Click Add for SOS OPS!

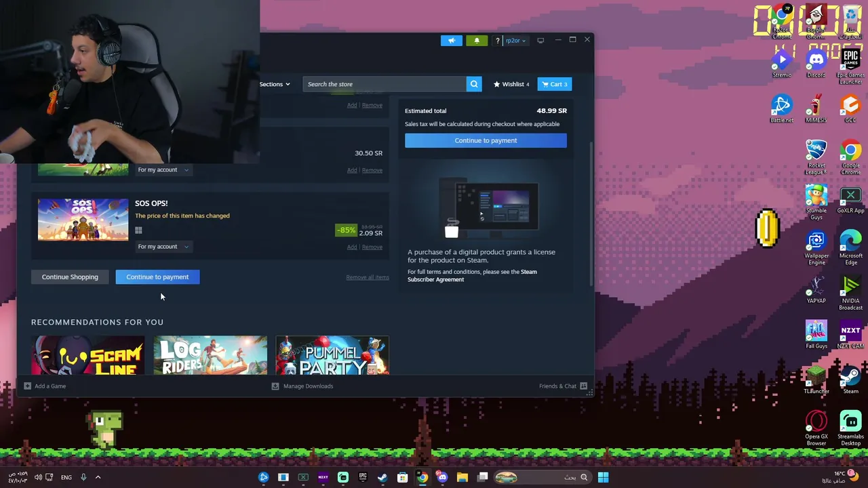[x=352, y=247]
